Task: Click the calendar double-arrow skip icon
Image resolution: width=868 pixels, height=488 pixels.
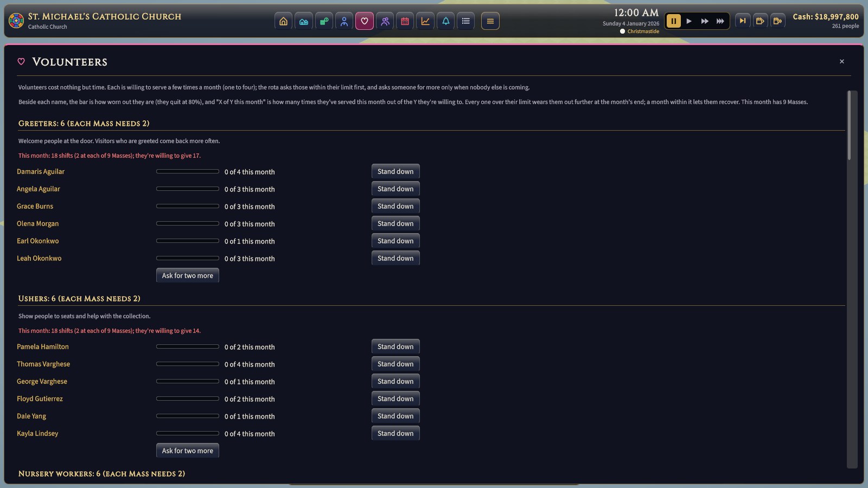Action: tap(777, 21)
